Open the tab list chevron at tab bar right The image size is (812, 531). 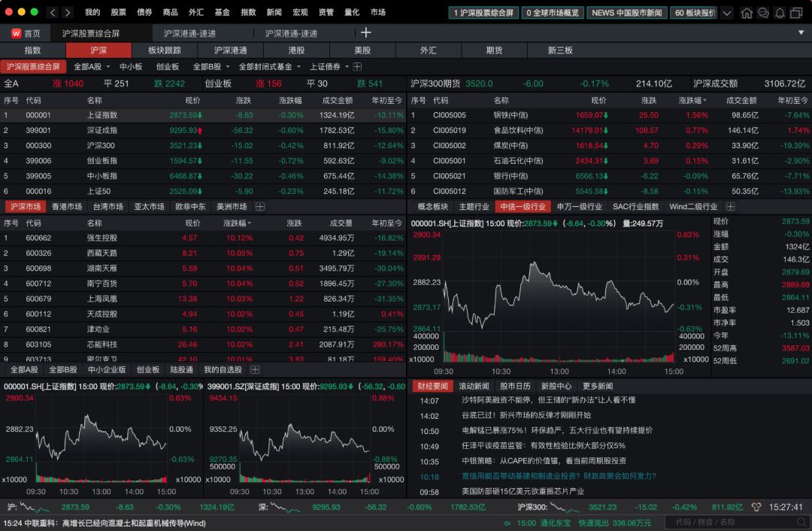coord(800,32)
